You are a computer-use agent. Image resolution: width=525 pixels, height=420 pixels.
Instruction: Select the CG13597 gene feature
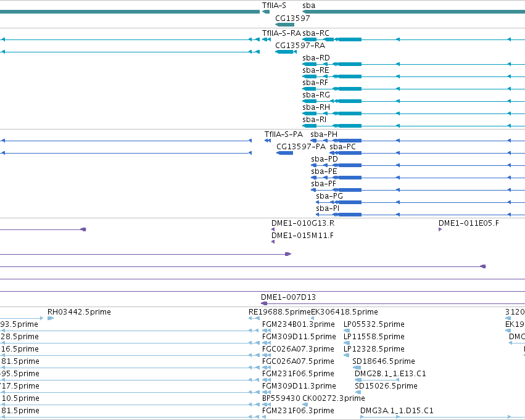284,25
